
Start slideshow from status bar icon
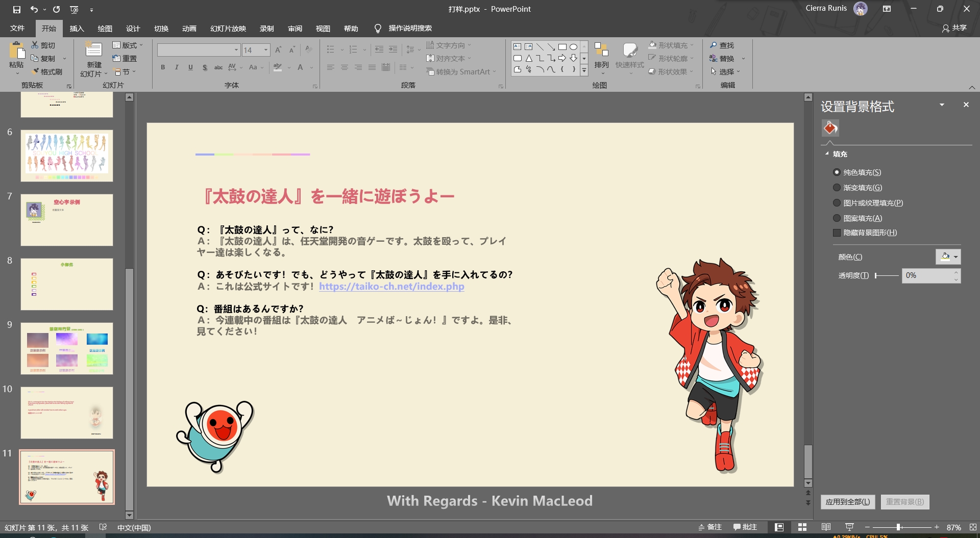pos(849,527)
